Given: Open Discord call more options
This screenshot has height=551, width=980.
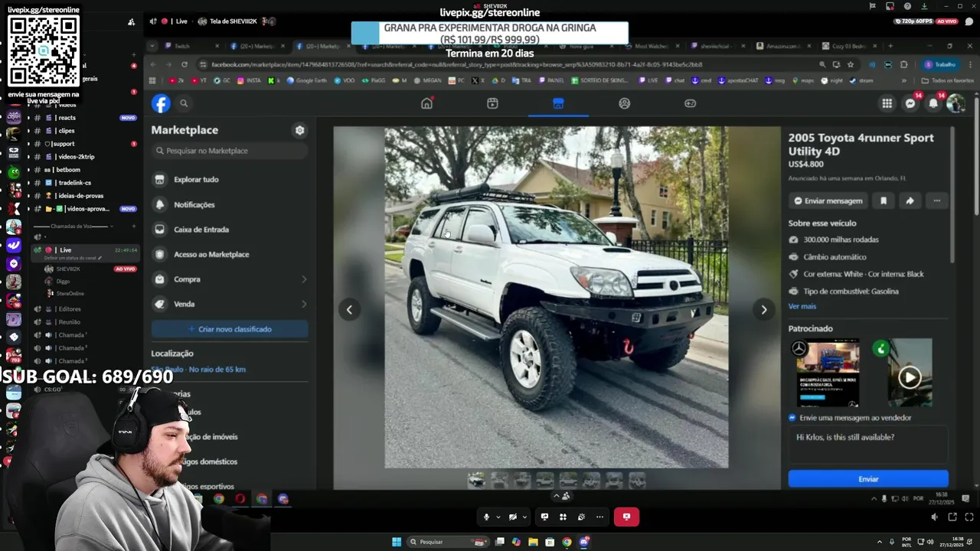Looking at the screenshot, I should (x=599, y=517).
